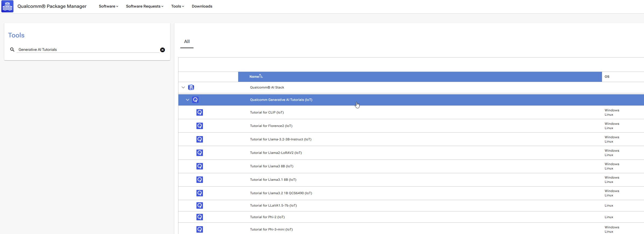The image size is (644, 234).
Task: Open Tutorial for Phi-2 (IoT)
Action: click(267, 217)
